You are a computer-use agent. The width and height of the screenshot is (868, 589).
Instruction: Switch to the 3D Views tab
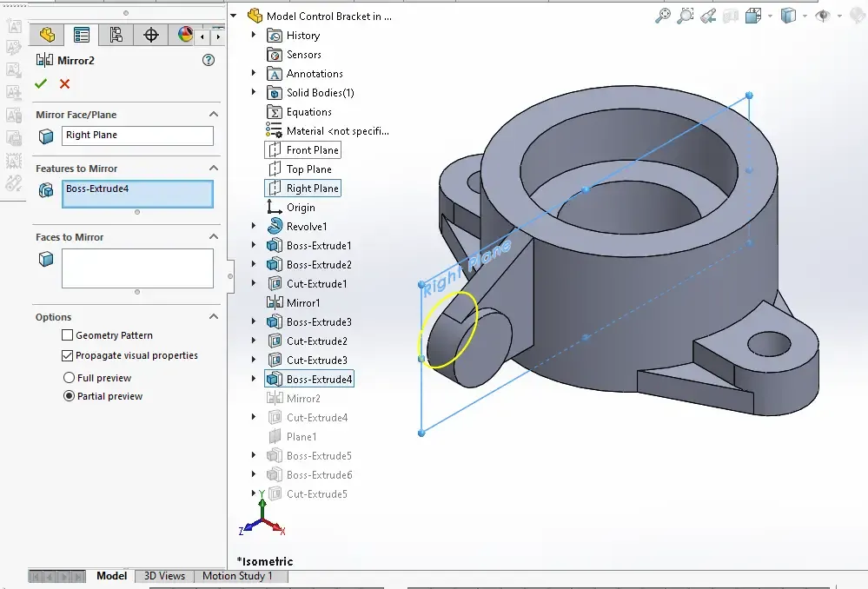164,576
